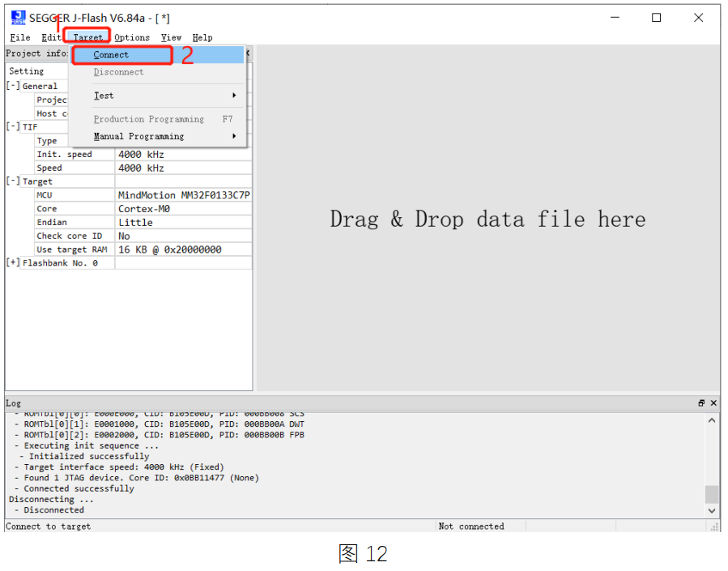
Task: Open the Help menu
Action: click(x=202, y=37)
